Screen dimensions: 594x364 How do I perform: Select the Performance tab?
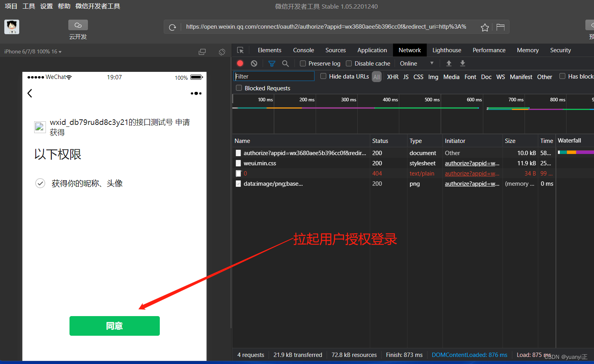point(489,50)
